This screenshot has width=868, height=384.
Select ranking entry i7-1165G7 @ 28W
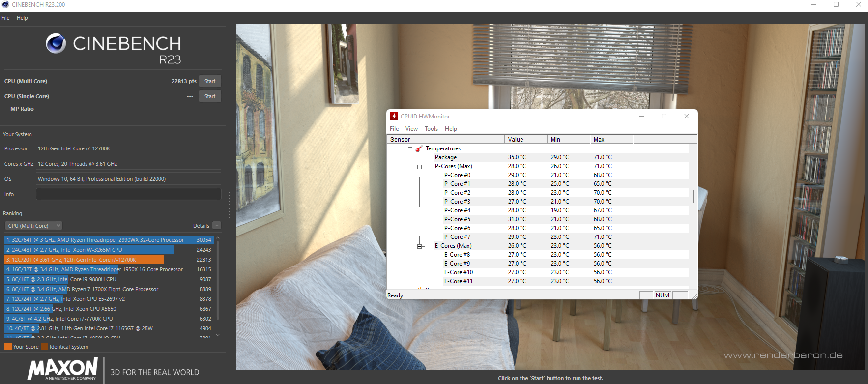pos(109,328)
